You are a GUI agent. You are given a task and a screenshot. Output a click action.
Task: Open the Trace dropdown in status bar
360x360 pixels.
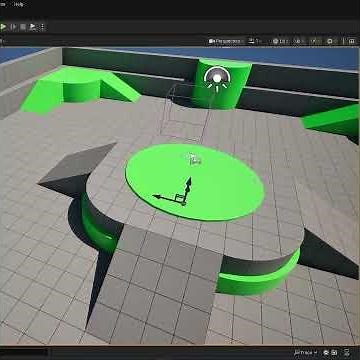(305, 352)
